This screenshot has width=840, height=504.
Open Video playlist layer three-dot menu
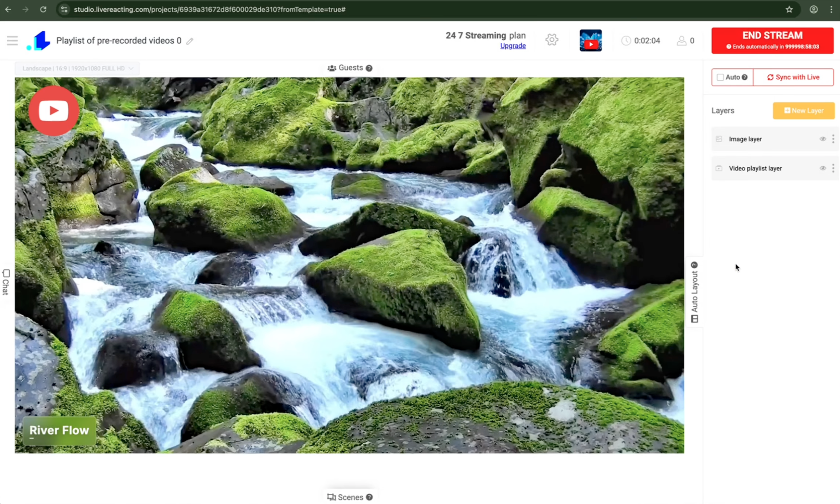click(x=833, y=168)
